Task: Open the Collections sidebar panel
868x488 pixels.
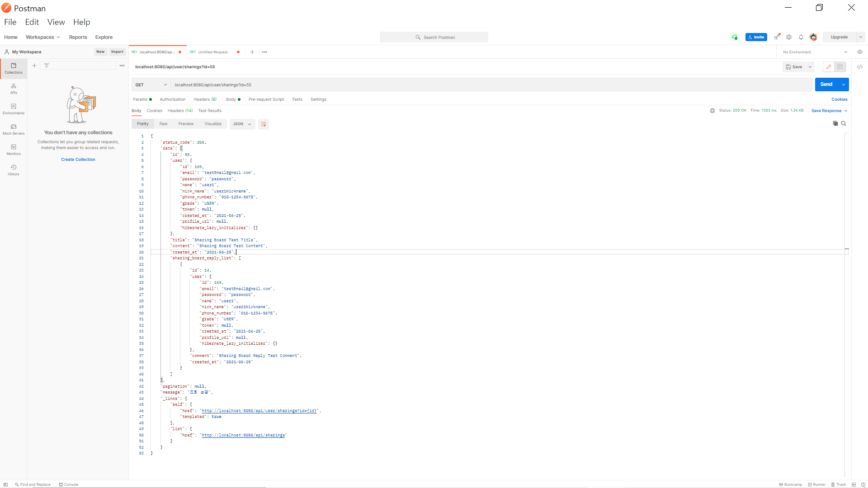Action: [x=13, y=68]
